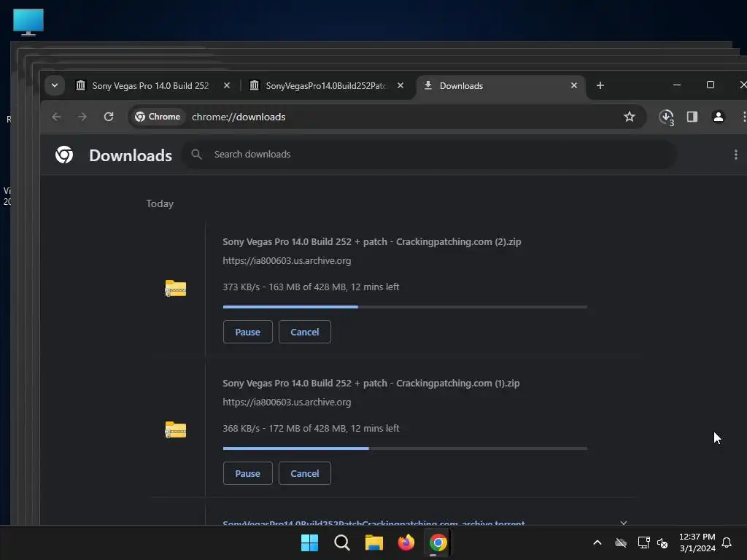Switch to SonyVegasPro14.0Build252Patch tab

(x=328, y=86)
